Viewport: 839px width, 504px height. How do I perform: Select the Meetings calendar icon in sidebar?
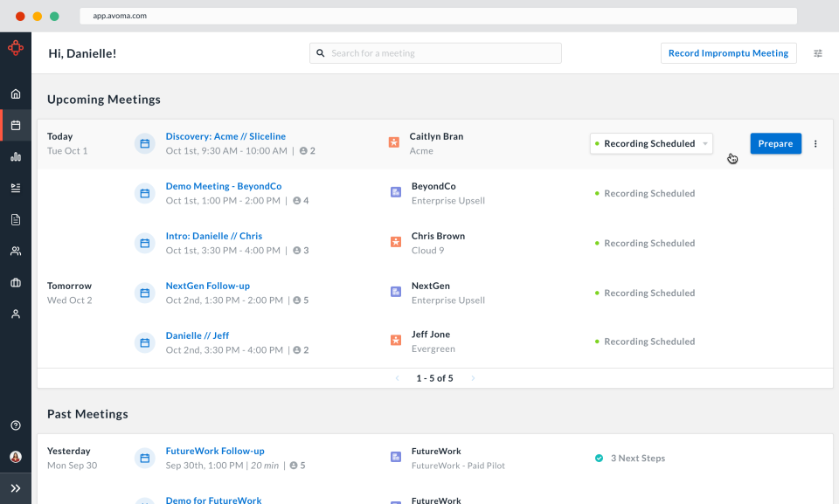15,124
